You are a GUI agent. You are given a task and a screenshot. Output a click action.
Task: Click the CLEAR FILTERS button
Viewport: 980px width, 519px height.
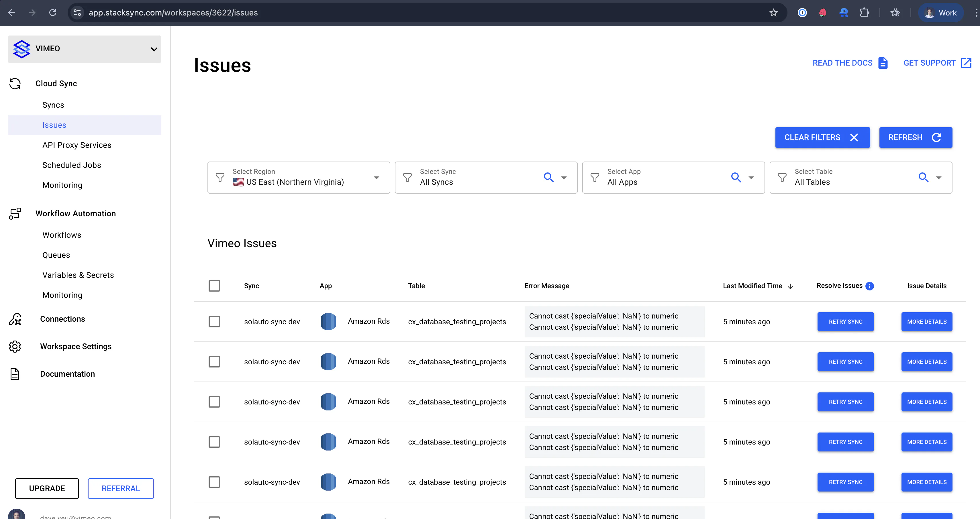[x=822, y=138]
